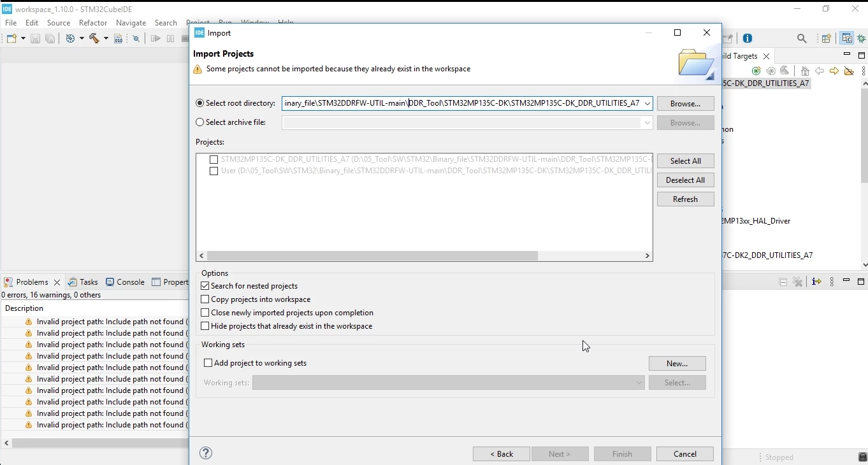Click the hammer Build icon
868x465 pixels.
(x=94, y=39)
